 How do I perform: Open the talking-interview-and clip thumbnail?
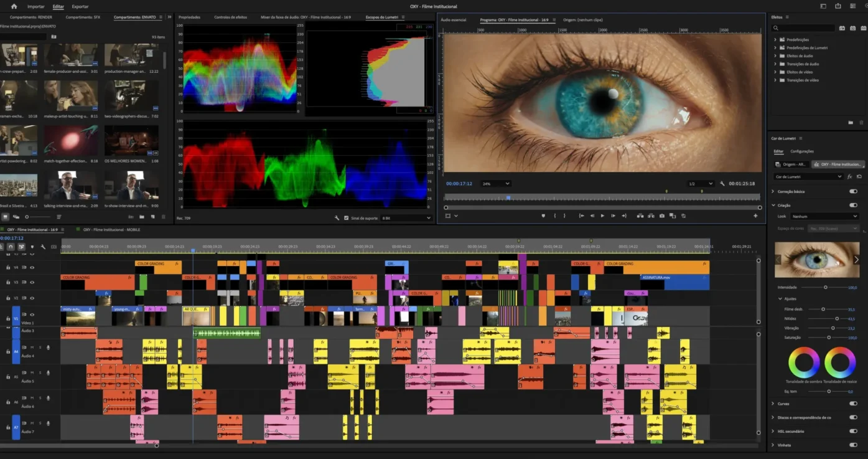(x=71, y=185)
